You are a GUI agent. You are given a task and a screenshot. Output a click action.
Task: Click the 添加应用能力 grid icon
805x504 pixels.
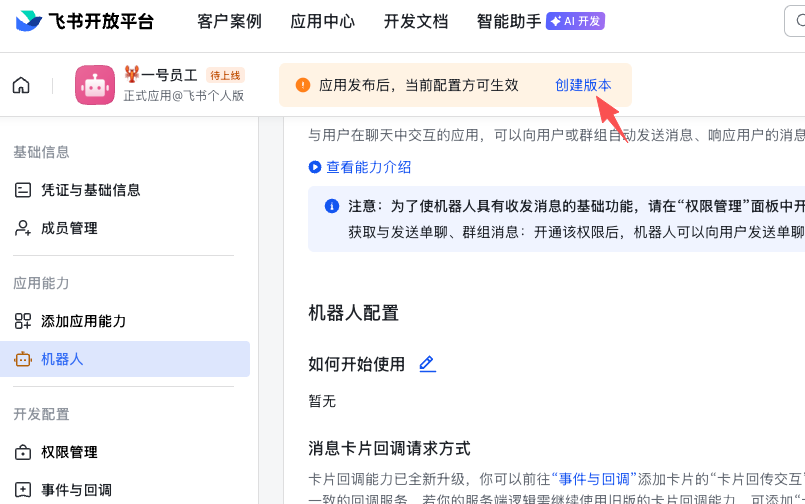tap(23, 321)
